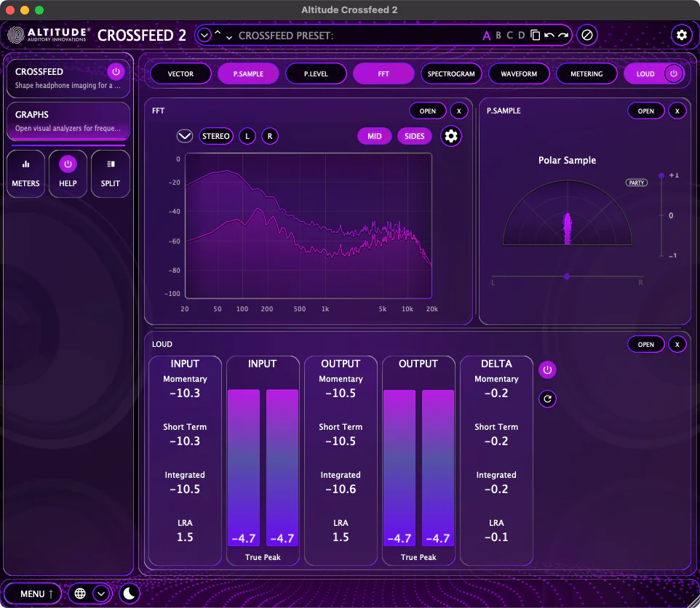
Task: Click the redo arrow icon
Action: coord(563,35)
